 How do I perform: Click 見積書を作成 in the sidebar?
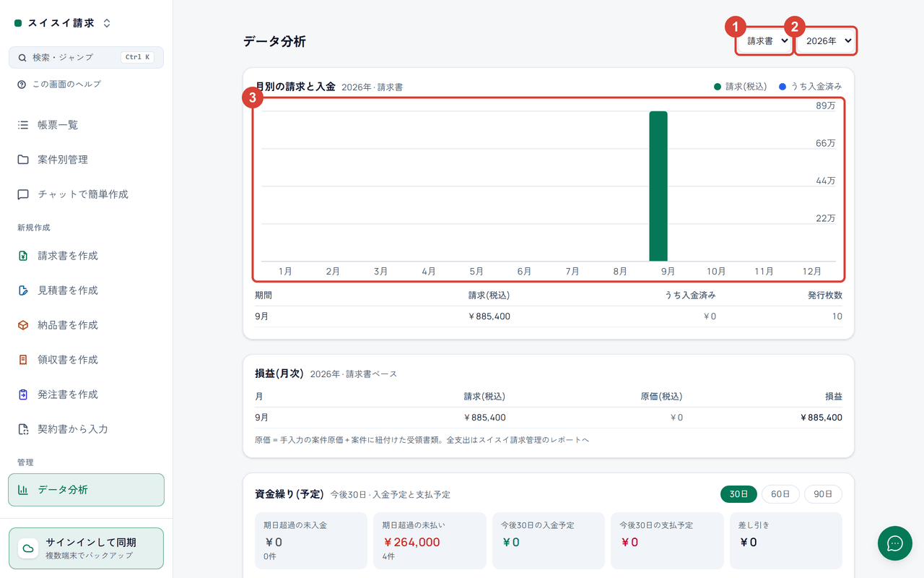click(86, 290)
